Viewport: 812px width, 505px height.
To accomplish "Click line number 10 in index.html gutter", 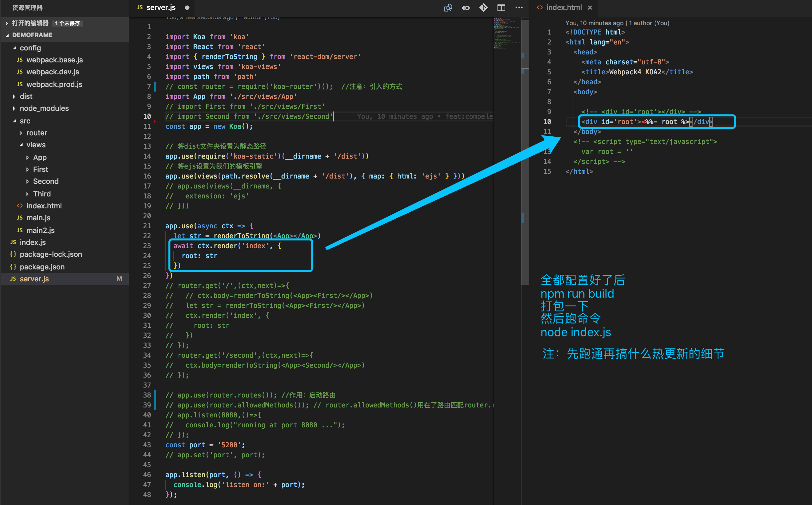I will (x=547, y=122).
